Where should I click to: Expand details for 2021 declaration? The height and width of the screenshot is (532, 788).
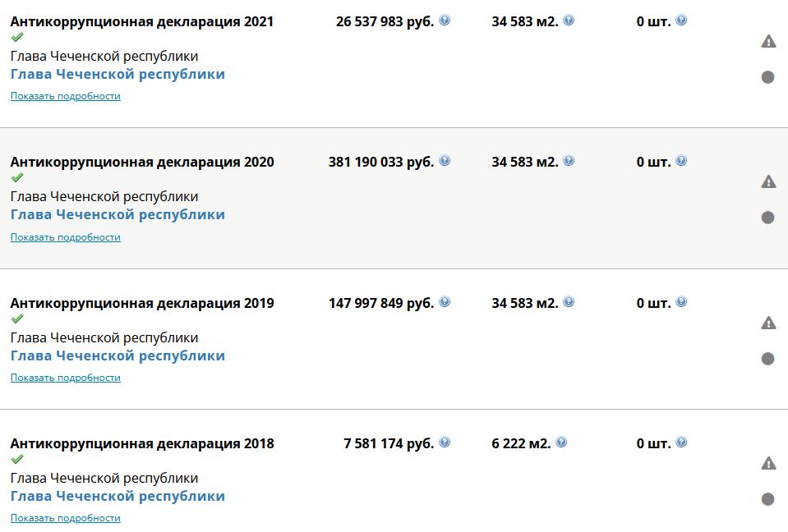(66, 96)
